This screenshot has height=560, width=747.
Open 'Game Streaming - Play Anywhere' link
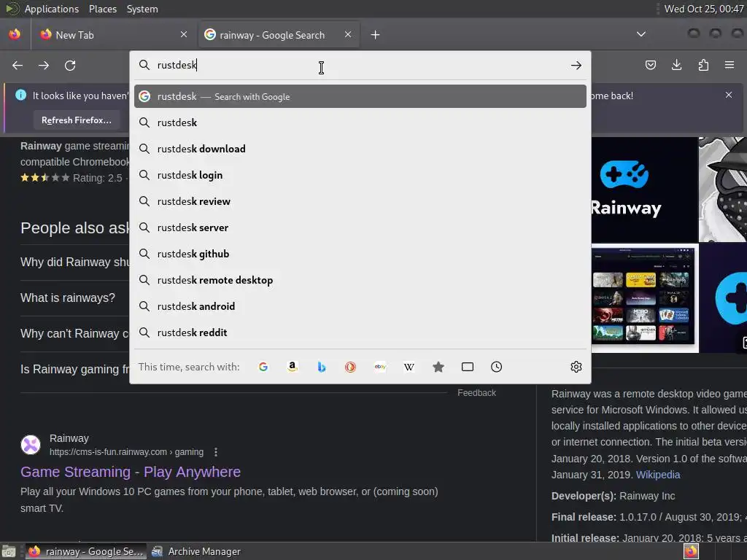click(131, 472)
